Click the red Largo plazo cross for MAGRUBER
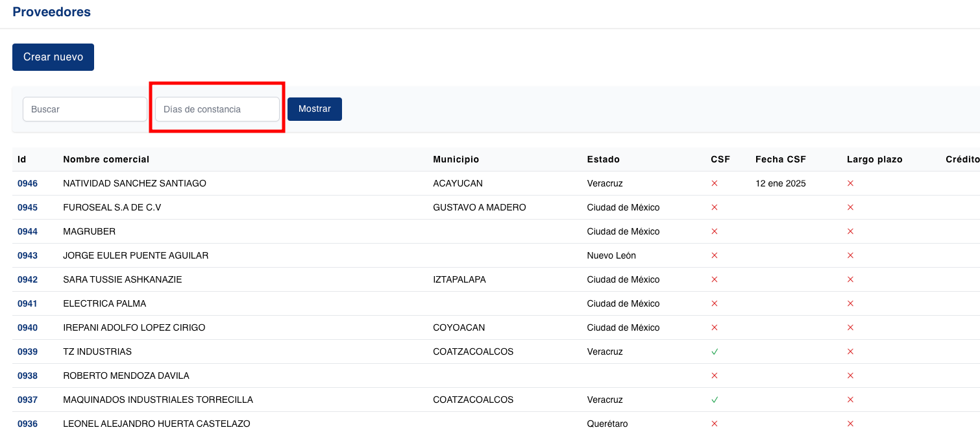Viewport: 980px width, 434px height. pyautogui.click(x=850, y=231)
